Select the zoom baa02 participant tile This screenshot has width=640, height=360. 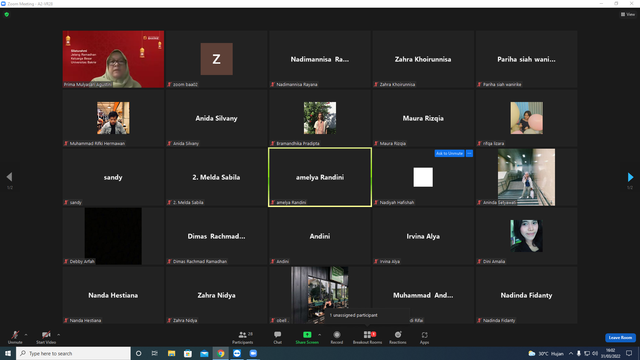(217, 59)
